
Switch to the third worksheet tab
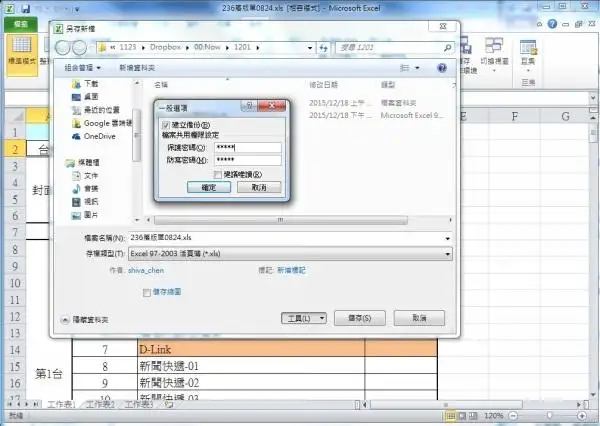coord(139,405)
